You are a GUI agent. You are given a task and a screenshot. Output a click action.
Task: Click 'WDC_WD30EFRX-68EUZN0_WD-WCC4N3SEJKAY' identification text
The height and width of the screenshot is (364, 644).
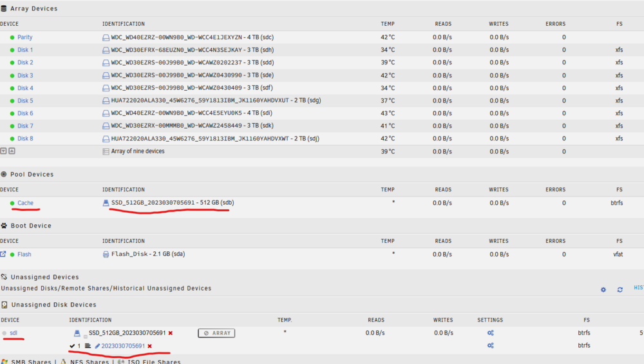point(176,50)
